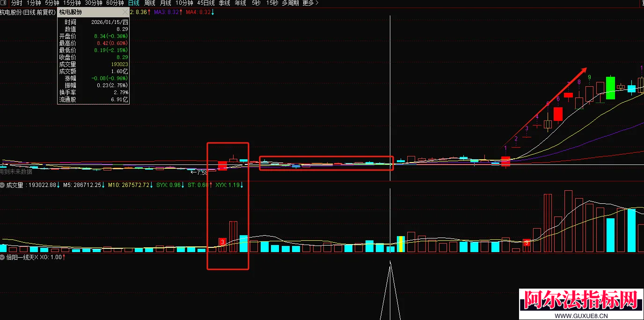Switch to the 年线 yearly chart
Screen dimensions: 644x320
coord(241,3)
